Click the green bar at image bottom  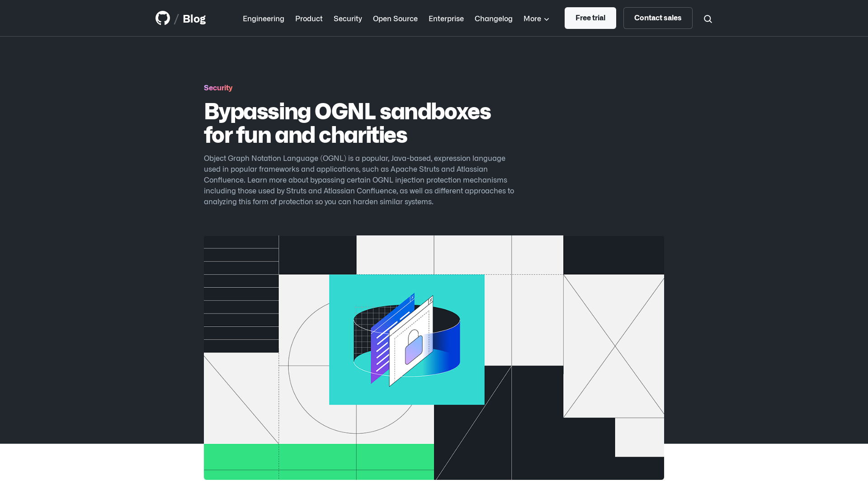click(x=319, y=461)
